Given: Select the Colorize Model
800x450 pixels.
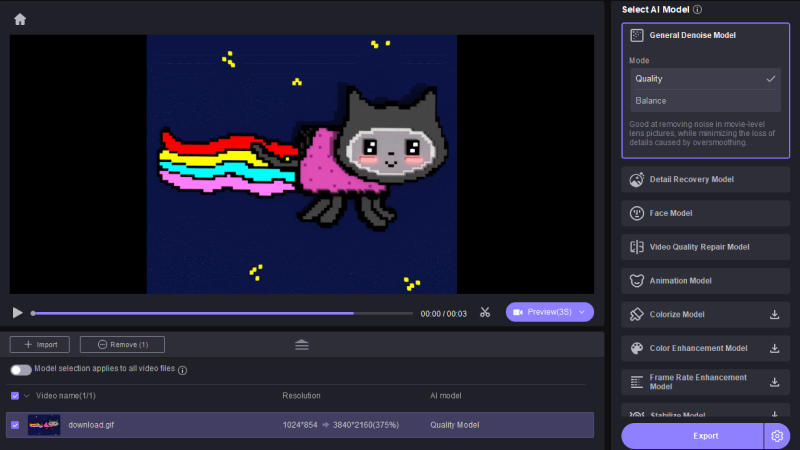Looking at the screenshot, I should tap(706, 314).
